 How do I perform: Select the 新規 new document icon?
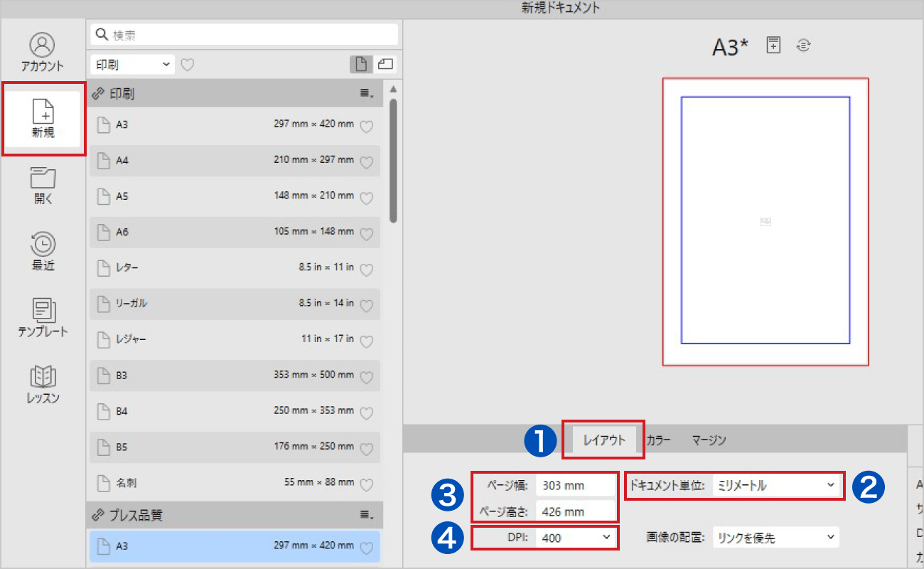(x=43, y=118)
